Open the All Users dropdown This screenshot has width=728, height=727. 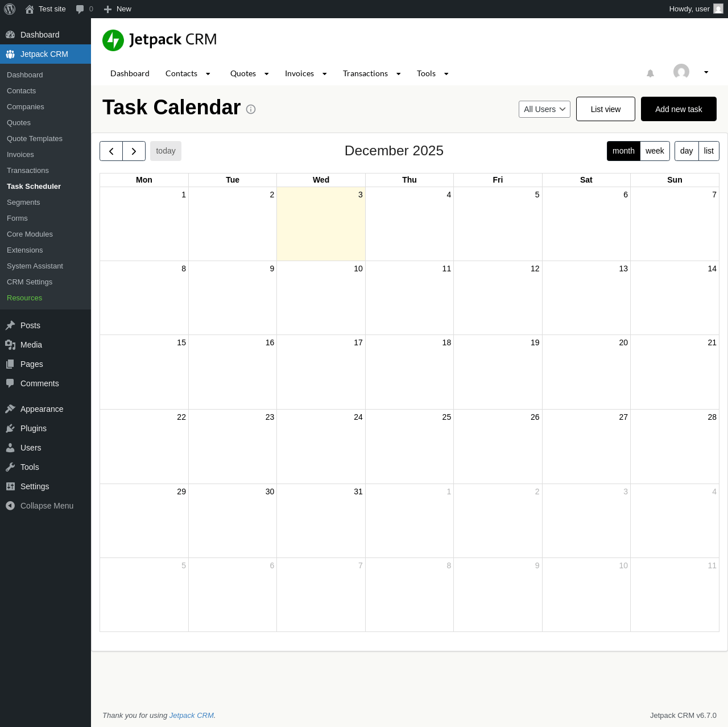click(x=544, y=109)
